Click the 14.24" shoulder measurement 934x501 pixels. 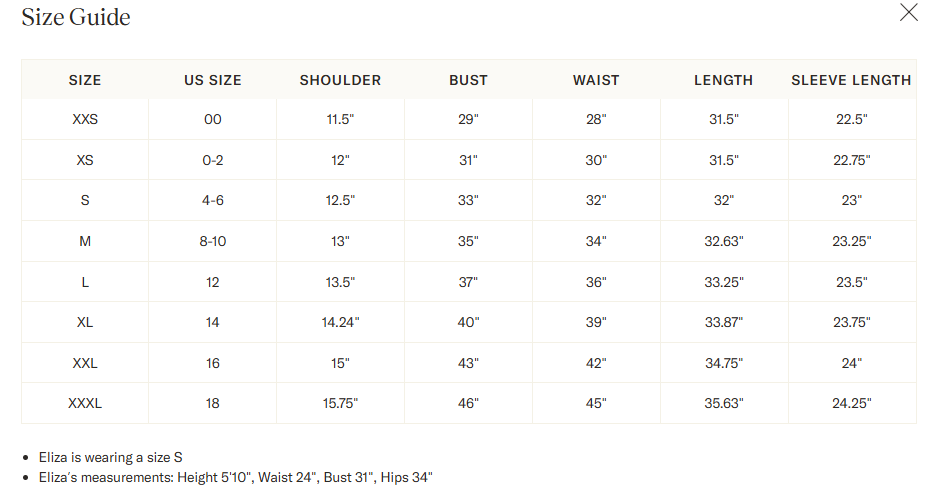[x=340, y=322]
